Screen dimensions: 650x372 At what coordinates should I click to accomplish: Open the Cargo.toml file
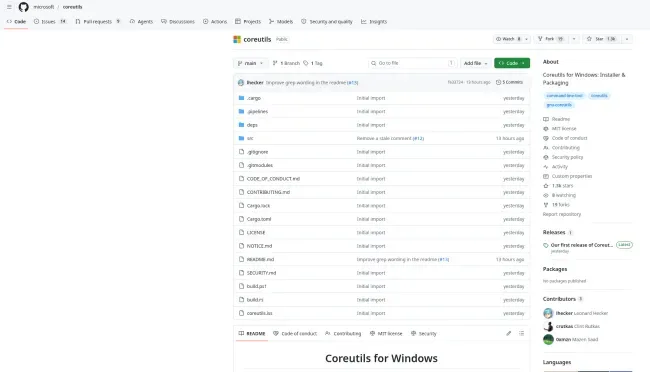coord(259,219)
